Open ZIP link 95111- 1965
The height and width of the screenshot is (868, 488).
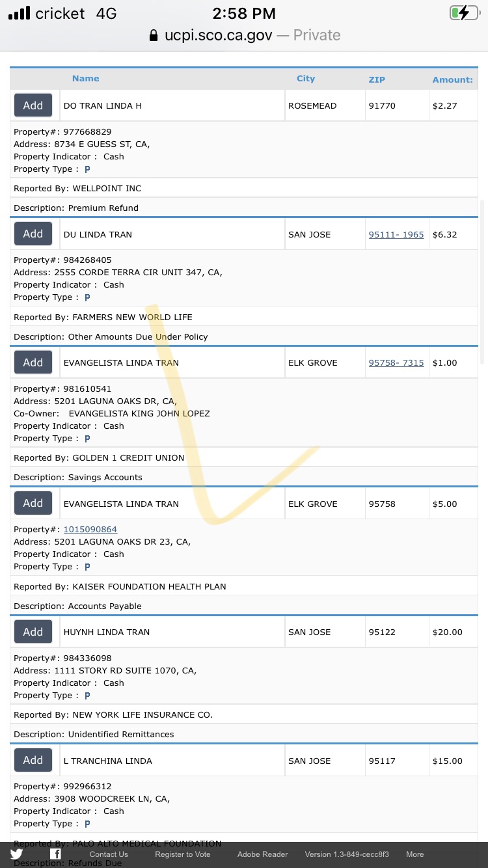(396, 235)
